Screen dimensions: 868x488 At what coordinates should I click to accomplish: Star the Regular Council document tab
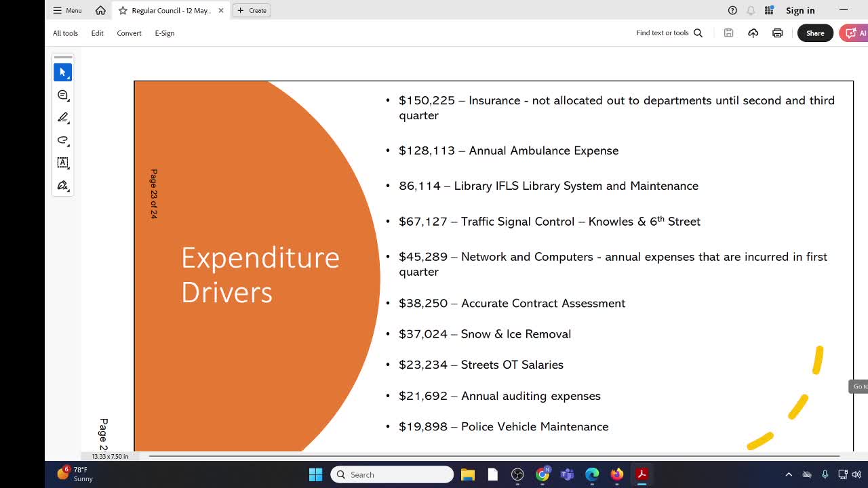(x=123, y=10)
